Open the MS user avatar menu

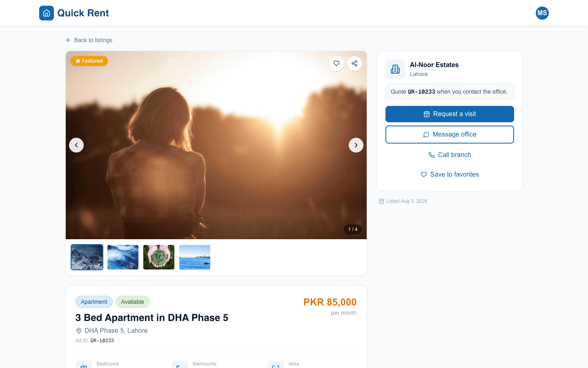(x=542, y=13)
